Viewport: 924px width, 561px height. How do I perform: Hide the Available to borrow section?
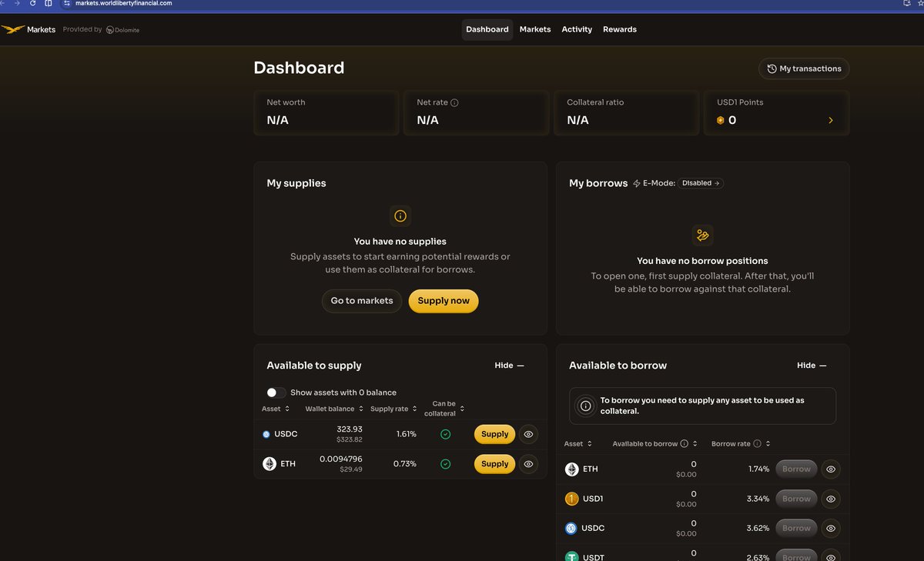coord(812,366)
